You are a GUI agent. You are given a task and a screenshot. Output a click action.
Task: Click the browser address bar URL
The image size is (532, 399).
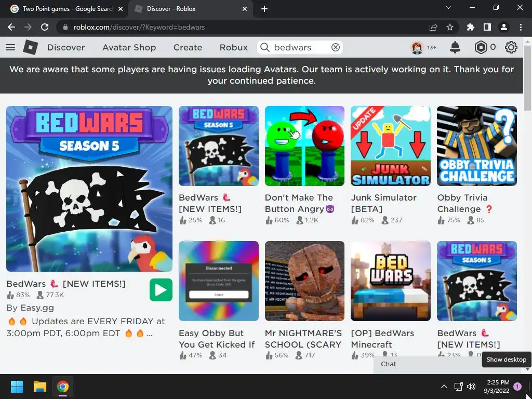pyautogui.click(x=139, y=27)
